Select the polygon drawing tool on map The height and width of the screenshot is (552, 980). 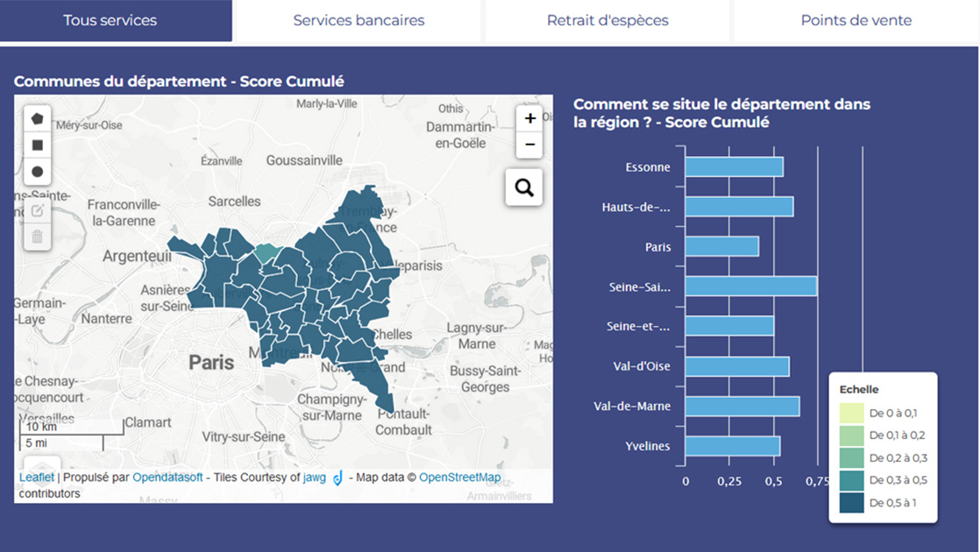(x=37, y=118)
